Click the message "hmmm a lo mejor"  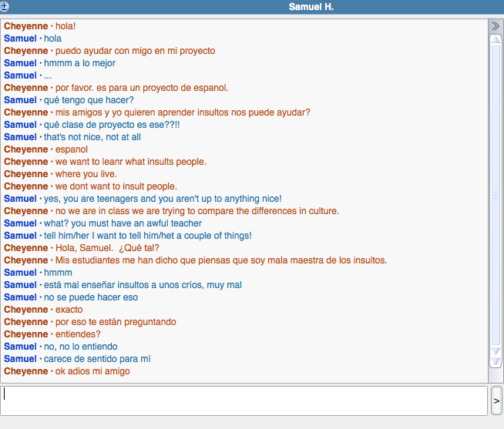pos(79,63)
